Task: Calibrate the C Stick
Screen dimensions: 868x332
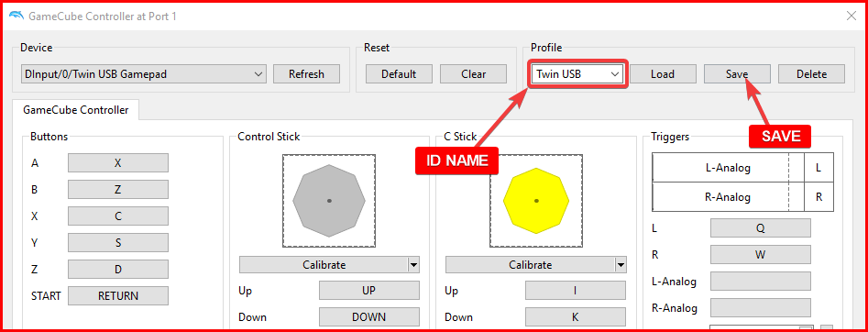Action: coord(531,265)
